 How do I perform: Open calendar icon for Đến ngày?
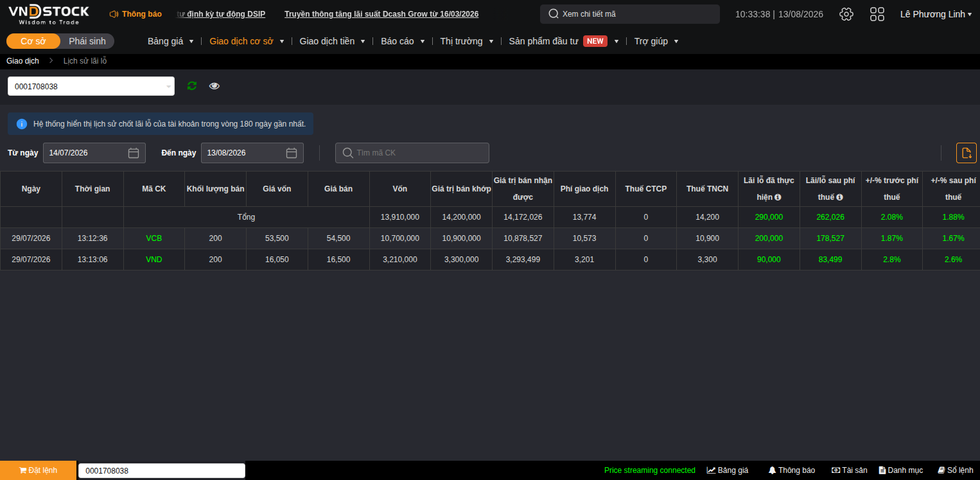(292, 153)
